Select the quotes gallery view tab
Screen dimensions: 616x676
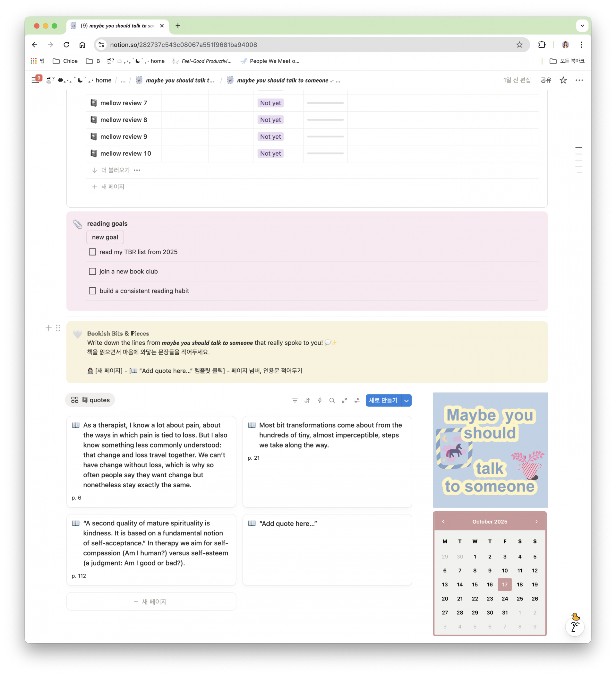point(90,400)
